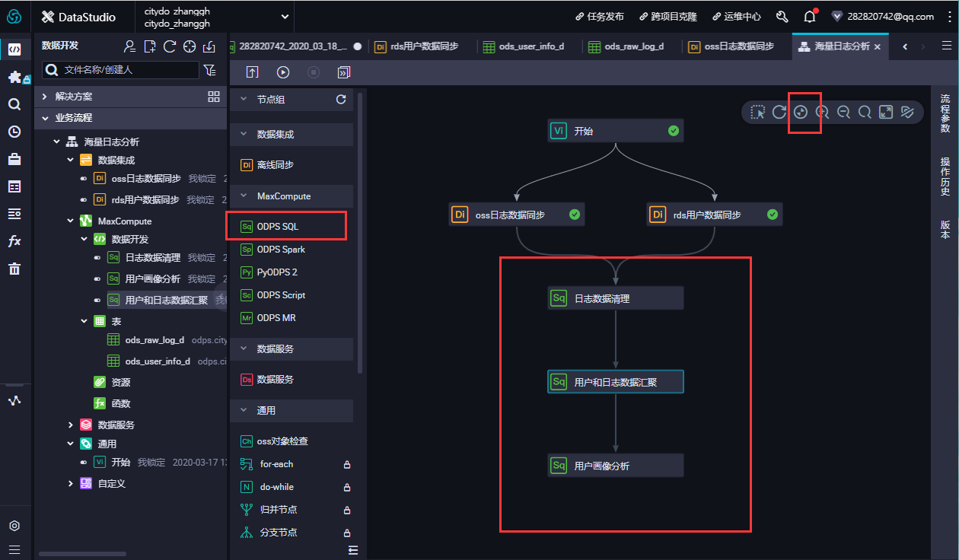
Task: Refresh the data development tree
Action: pyautogui.click(x=170, y=46)
